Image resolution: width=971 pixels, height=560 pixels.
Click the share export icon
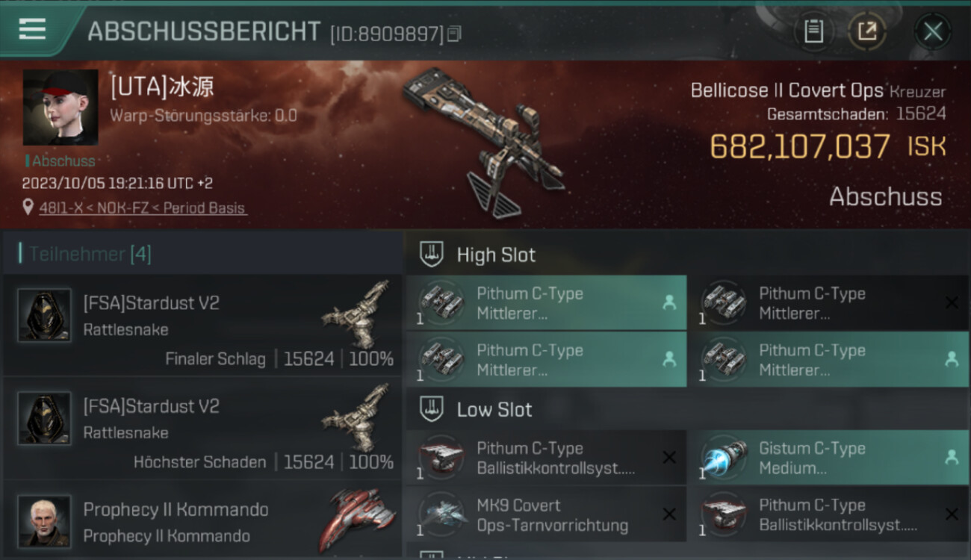click(x=866, y=31)
